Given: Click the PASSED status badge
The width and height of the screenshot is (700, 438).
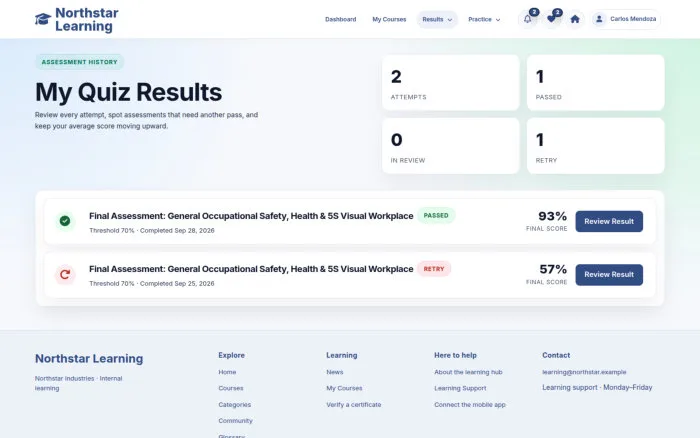Looking at the screenshot, I should click(x=436, y=215).
